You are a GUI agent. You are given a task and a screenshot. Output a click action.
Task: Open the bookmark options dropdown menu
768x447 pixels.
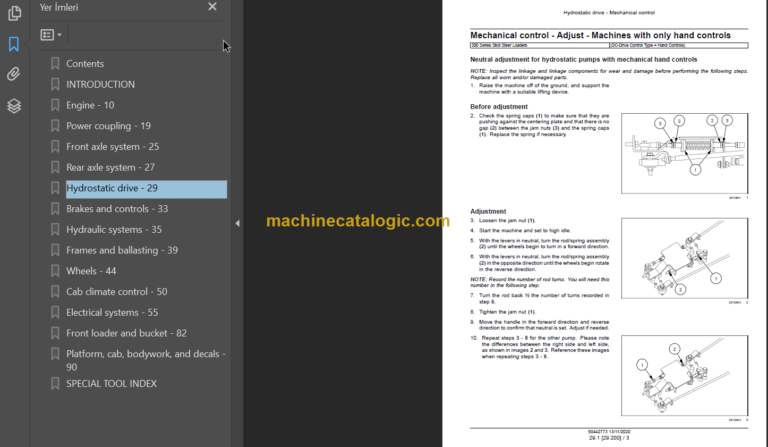point(51,35)
